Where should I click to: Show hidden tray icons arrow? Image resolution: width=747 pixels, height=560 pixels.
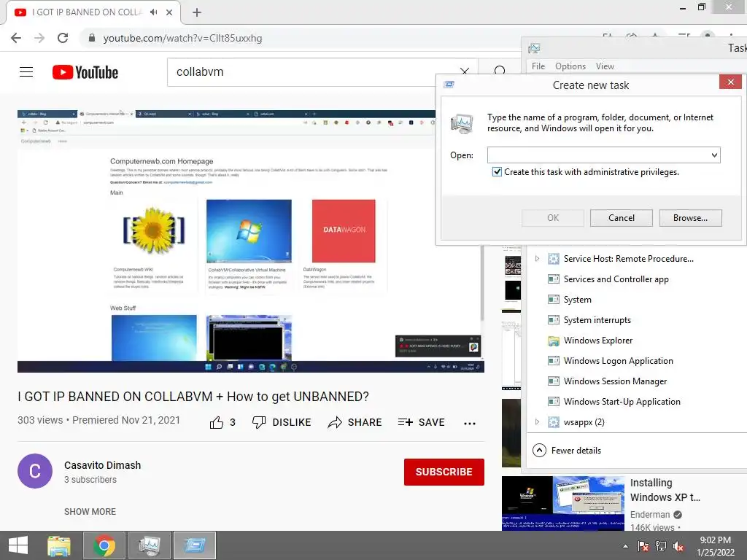pos(625,546)
